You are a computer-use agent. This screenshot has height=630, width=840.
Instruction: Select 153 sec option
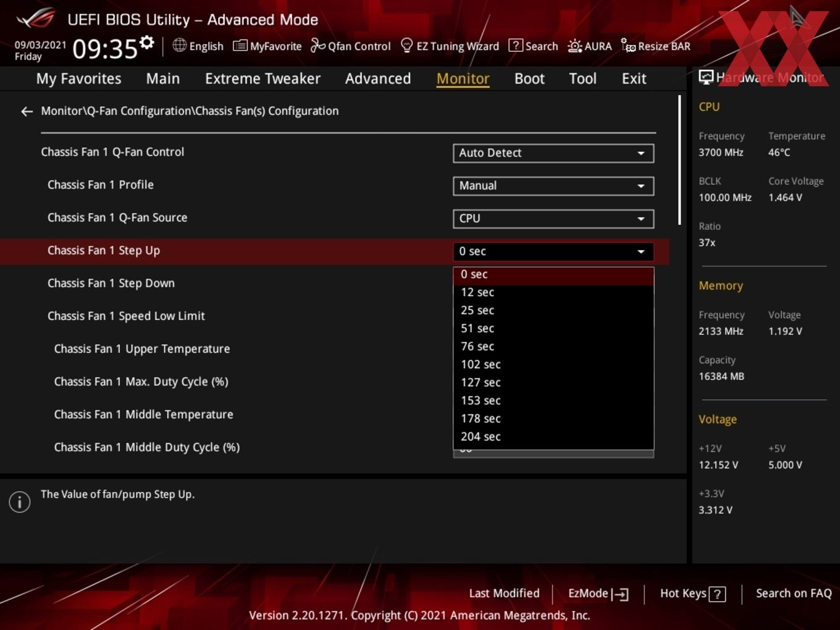click(x=553, y=400)
